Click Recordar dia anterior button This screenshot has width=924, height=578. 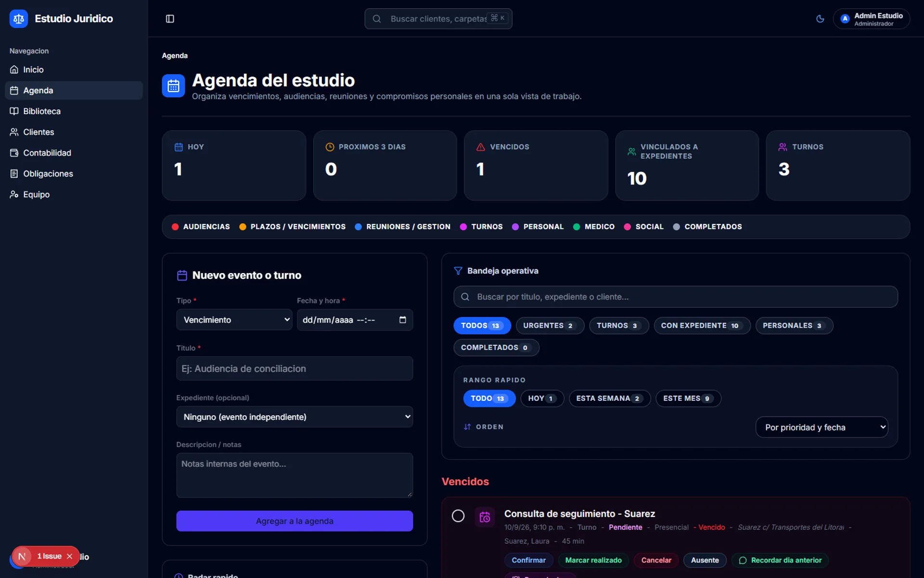pyautogui.click(x=780, y=560)
